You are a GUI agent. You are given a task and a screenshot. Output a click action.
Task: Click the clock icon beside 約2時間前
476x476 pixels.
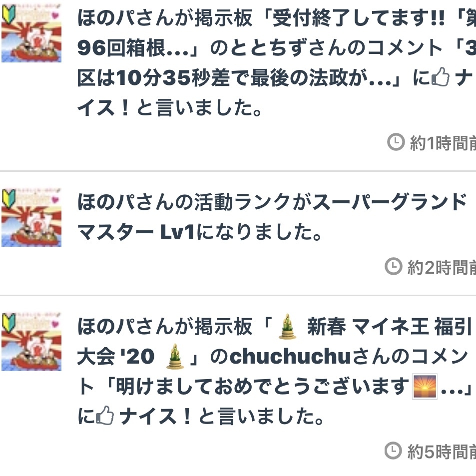[394, 266]
